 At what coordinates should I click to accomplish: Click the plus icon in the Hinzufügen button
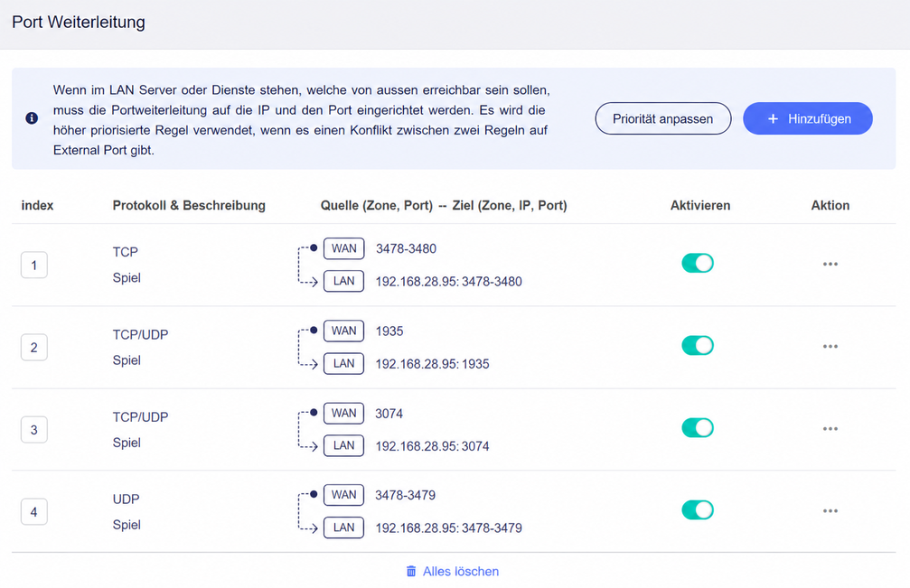click(773, 119)
